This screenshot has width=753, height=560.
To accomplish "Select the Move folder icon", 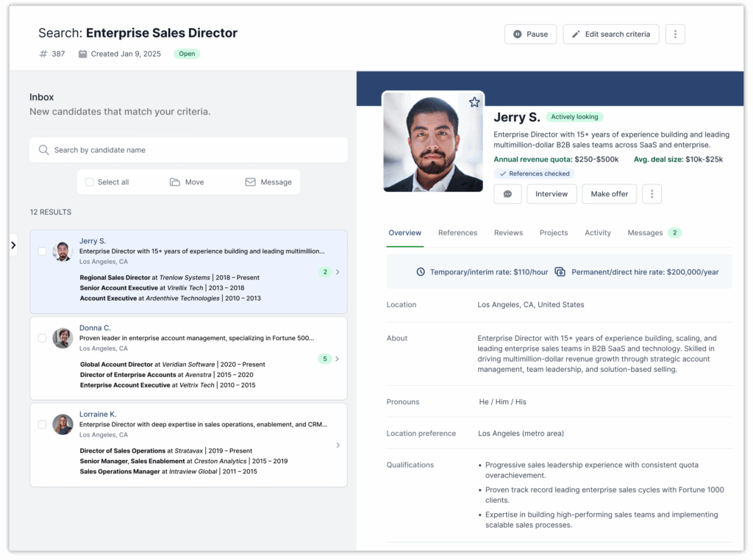I will tap(174, 182).
